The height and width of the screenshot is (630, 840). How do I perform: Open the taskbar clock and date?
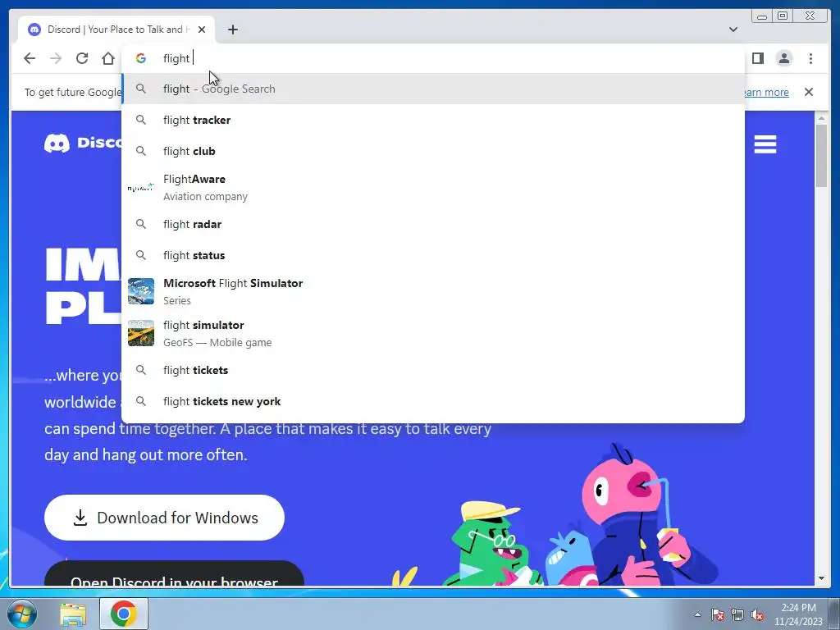pyautogui.click(x=798, y=614)
